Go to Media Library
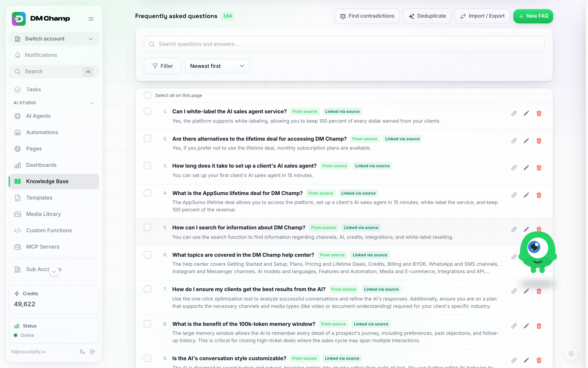This screenshot has height=368, width=588. click(x=54, y=214)
